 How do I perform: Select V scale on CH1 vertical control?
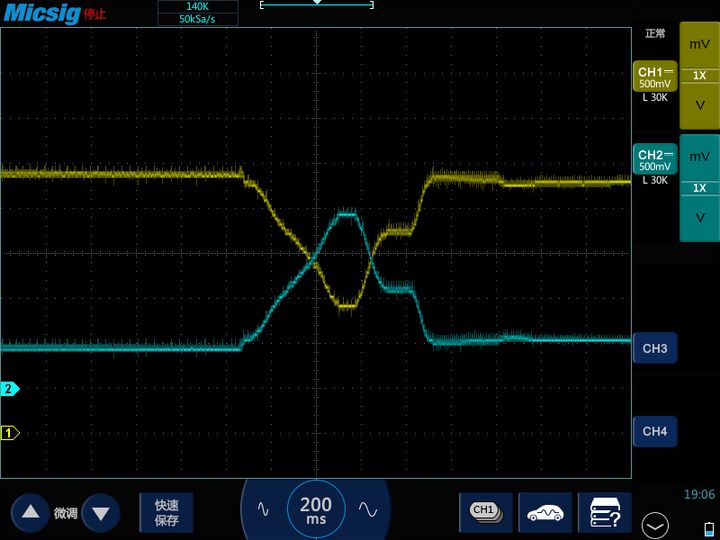point(699,105)
